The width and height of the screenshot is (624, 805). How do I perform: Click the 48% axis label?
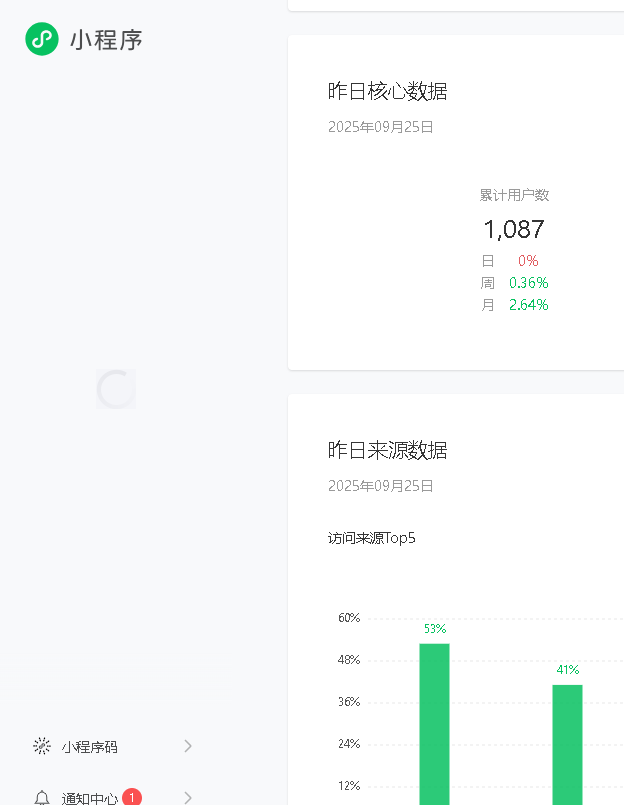(x=349, y=660)
